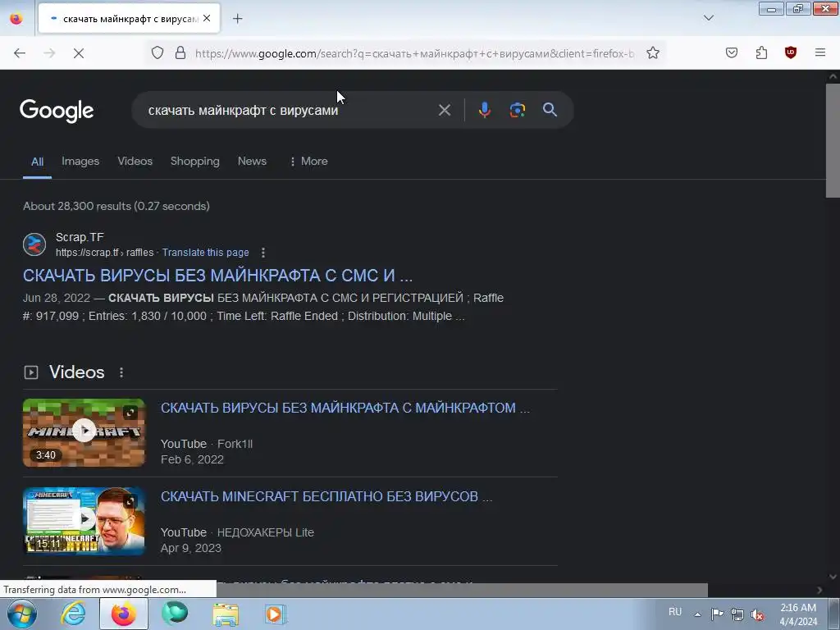
Task: Launch Internet Explorer from the taskbar
Action: 73,614
